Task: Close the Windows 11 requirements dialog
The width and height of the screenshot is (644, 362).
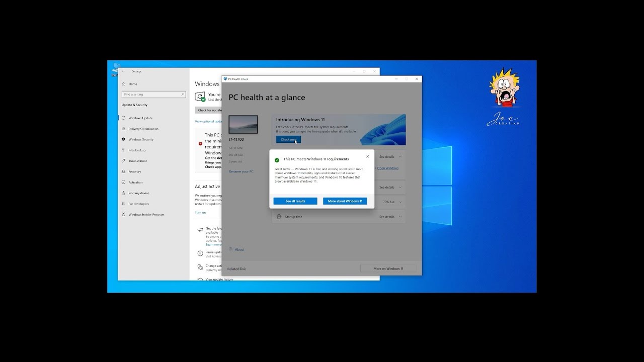Action: [368, 156]
